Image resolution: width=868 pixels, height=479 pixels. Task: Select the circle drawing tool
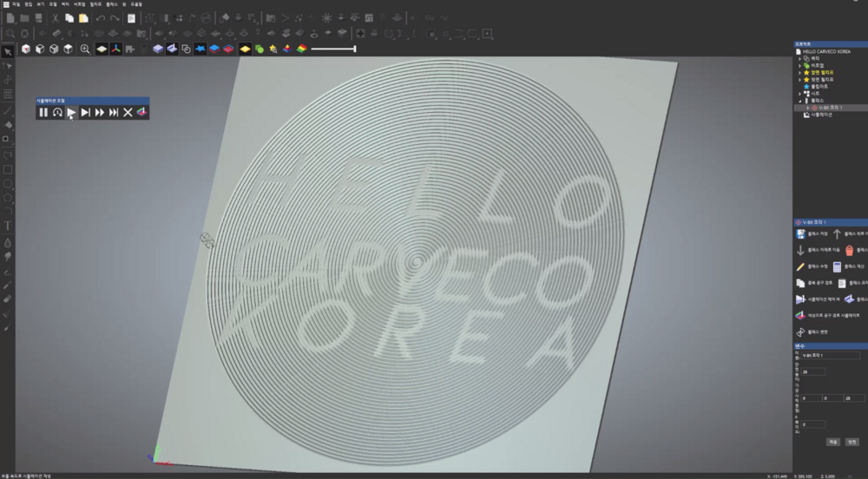pyautogui.click(x=8, y=184)
